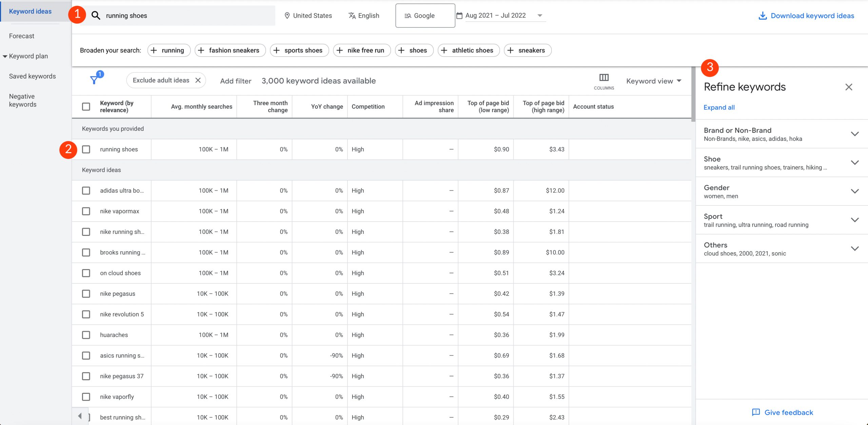Click the Columns layout icon
Viewport: 868px width, 425px height.
click(x=604, y=78)
